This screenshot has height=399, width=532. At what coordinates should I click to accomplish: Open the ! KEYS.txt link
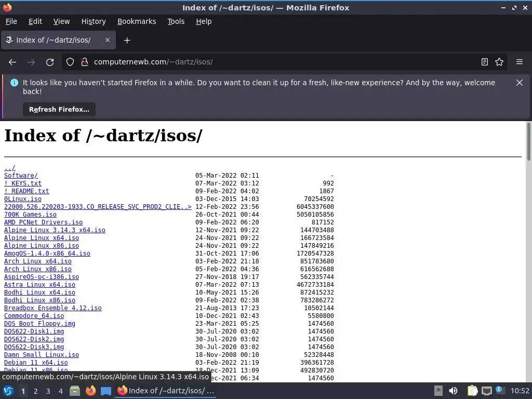(23, 183)
